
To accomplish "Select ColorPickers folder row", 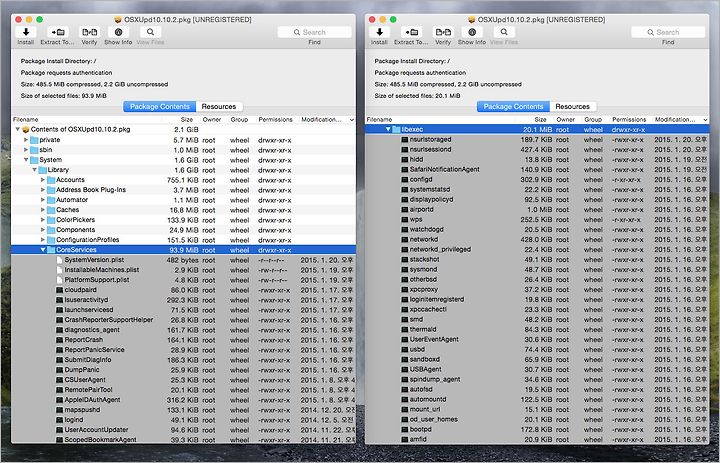I will pos(183,220).
